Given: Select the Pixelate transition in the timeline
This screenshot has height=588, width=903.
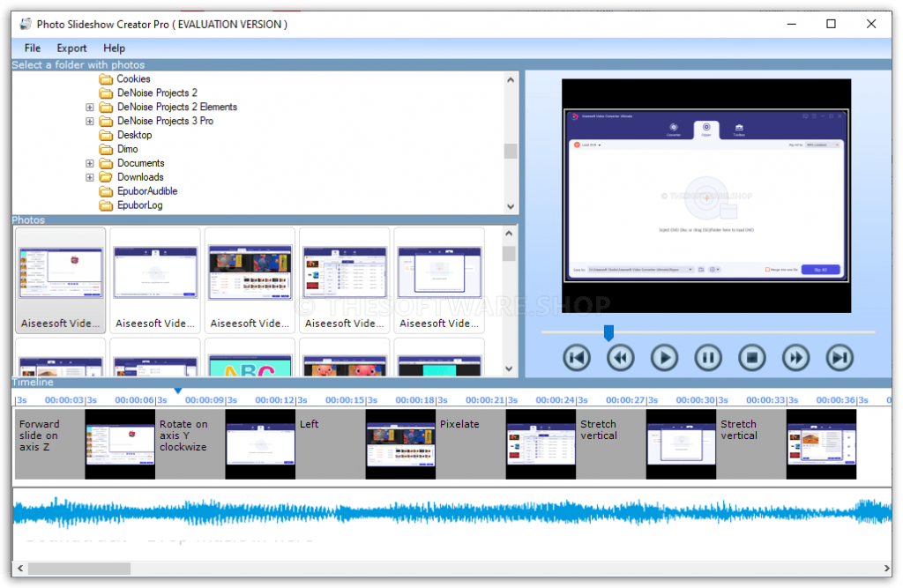Looking at the screenshot, I should [469, 444].
